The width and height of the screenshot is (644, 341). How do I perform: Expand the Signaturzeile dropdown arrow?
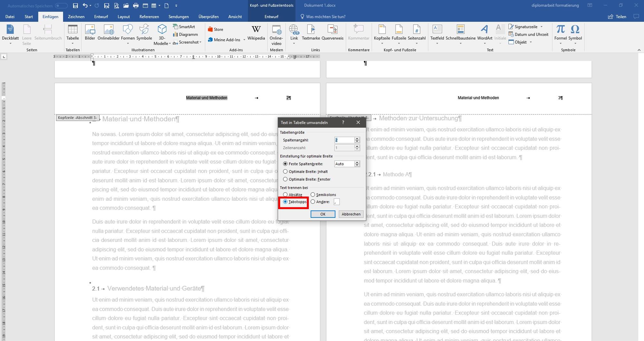(541, 27)
